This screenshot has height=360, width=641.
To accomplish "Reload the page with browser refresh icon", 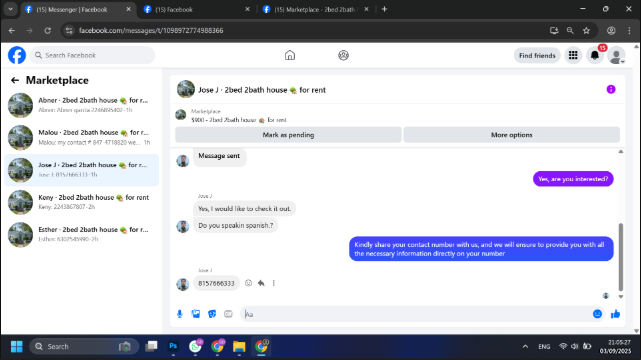I will pos(48,31).
